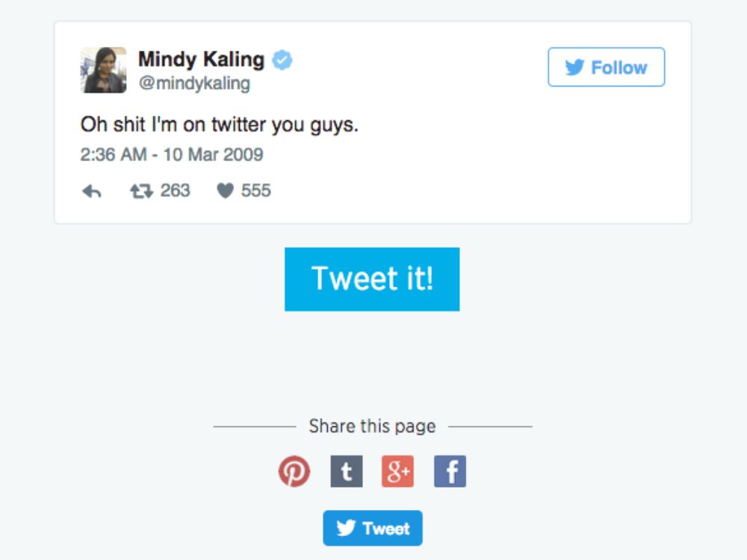Share this page on Tumblr

[347, 472]
